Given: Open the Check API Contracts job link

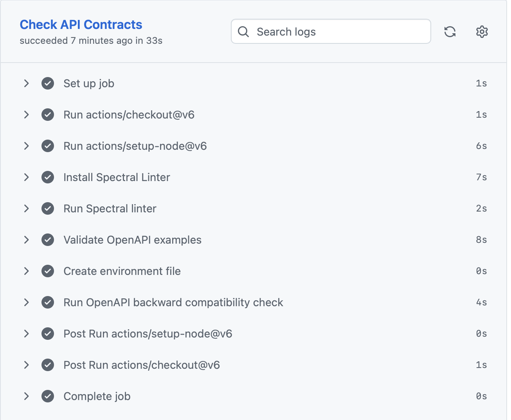Looking at the screenshot, I should [81, 24].
